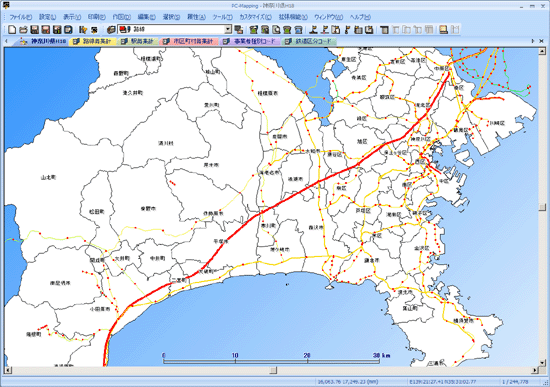This screenshot has height=387, width=550.
Task: Click the vertical scrollbar down arrow
Action: pyautogui.click(x=542, y=362)
